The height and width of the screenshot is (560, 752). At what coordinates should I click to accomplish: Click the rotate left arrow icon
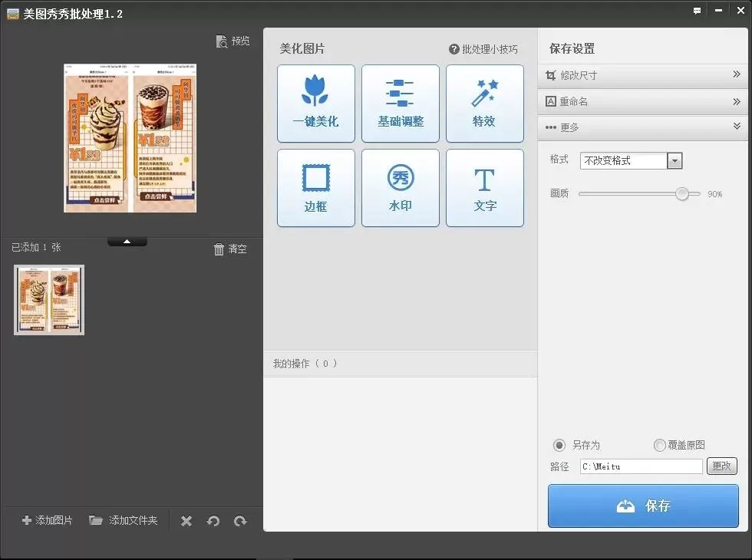213,521
